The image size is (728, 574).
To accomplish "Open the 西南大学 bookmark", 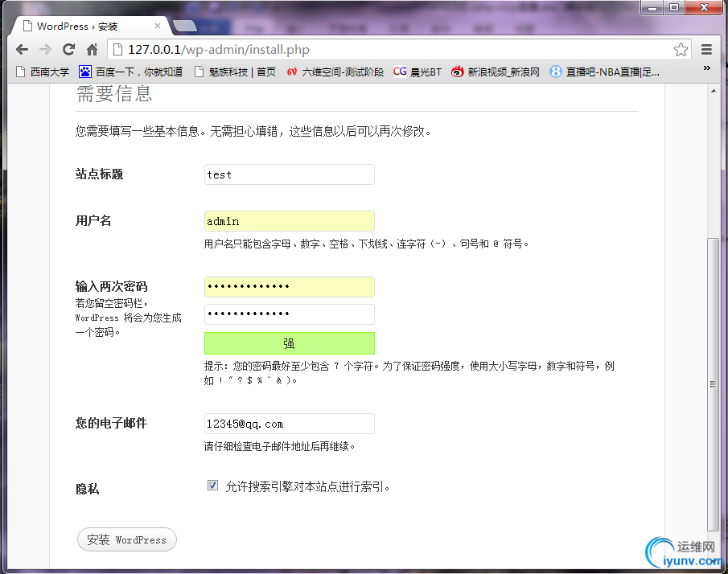I will pos(43,72).
